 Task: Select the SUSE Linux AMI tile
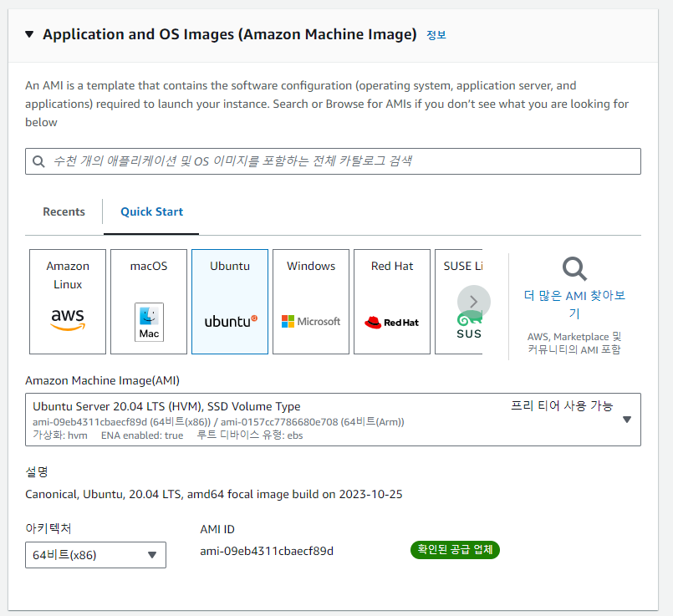coord(459,302)
